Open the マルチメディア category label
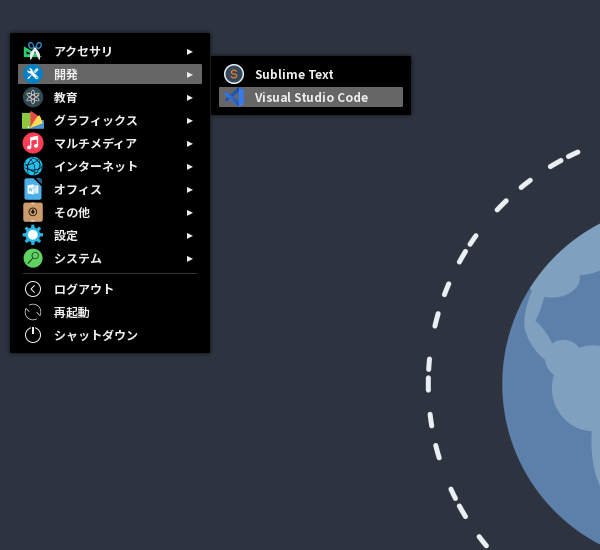Screen dimensions: 600x550 [96, 143]
